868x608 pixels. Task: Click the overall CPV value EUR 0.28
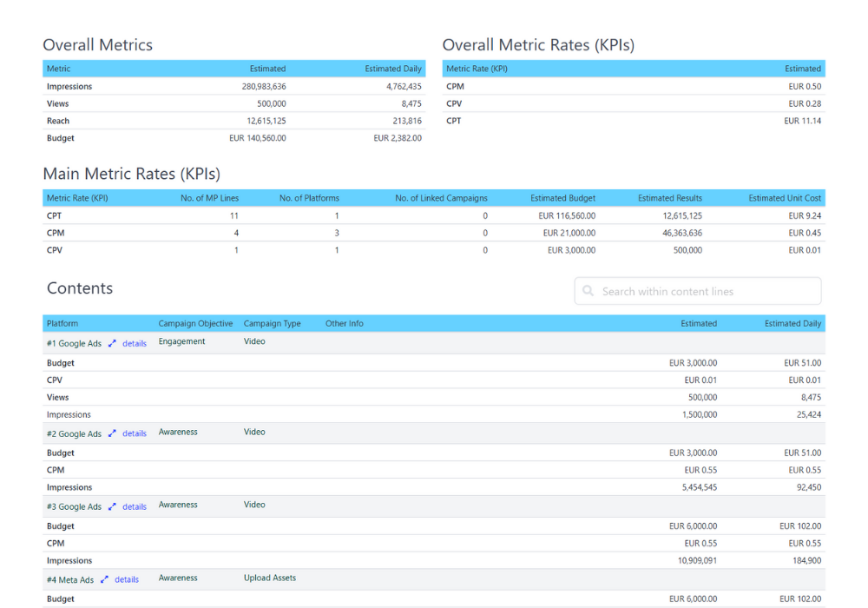[805, 103]
